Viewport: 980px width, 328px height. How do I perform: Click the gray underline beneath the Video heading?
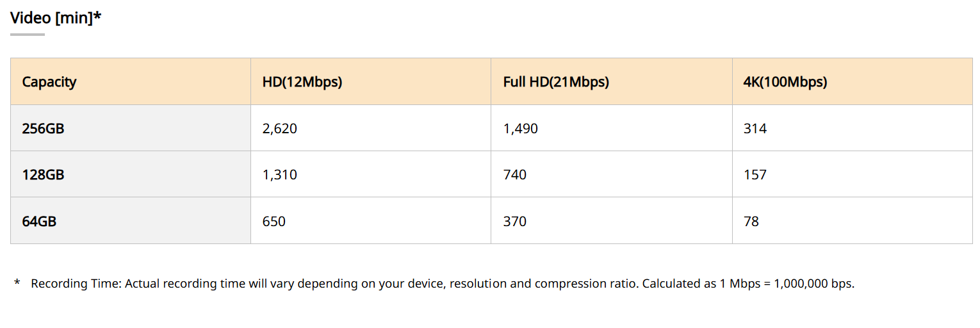point(28,34)
